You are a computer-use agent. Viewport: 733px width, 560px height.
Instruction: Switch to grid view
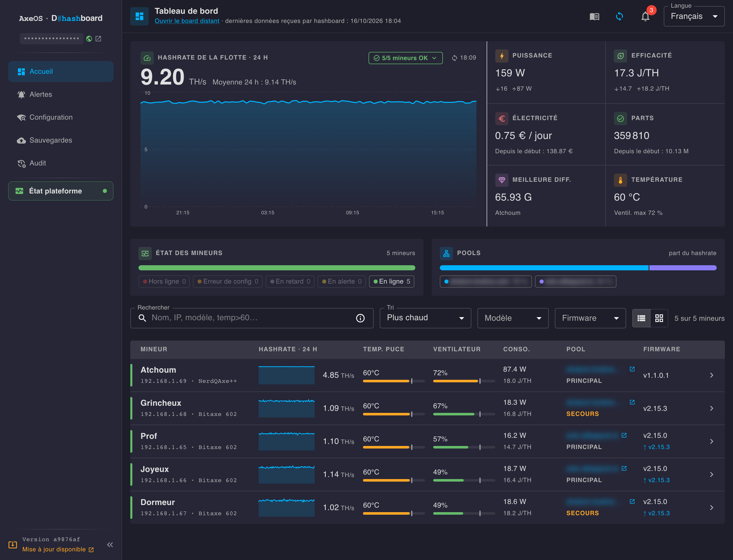pos(659,318)
